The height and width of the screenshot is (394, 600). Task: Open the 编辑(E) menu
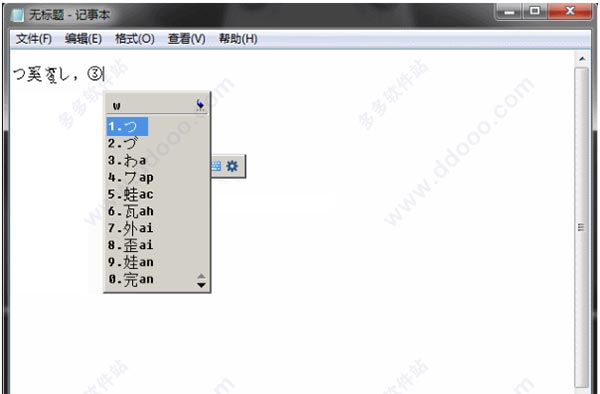(83, 39)
